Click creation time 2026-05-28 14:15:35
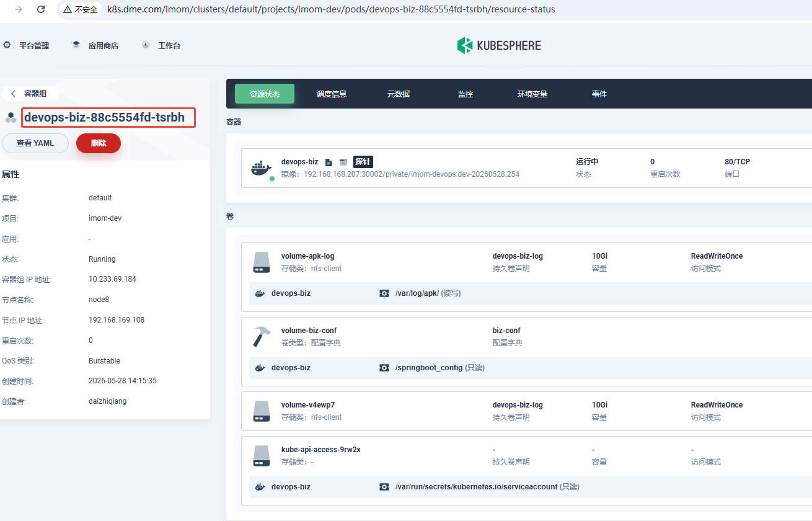This screenshot has width=812, height=521. click(x=123, y=381)
